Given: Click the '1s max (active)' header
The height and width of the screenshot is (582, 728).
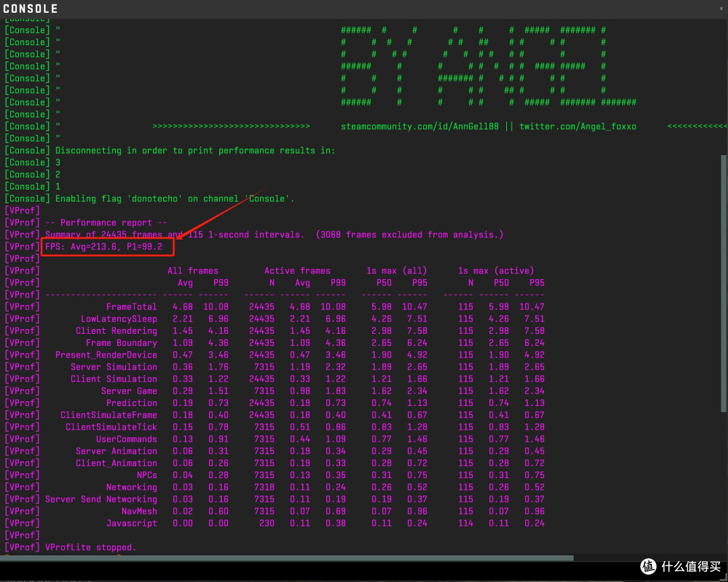Looking at the screenshot, I should [496, 271].
